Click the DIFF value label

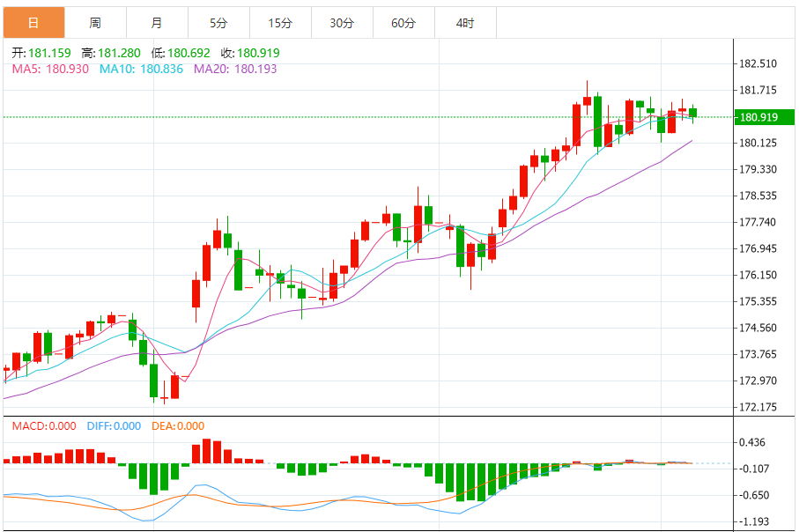[x=114, y=426]
